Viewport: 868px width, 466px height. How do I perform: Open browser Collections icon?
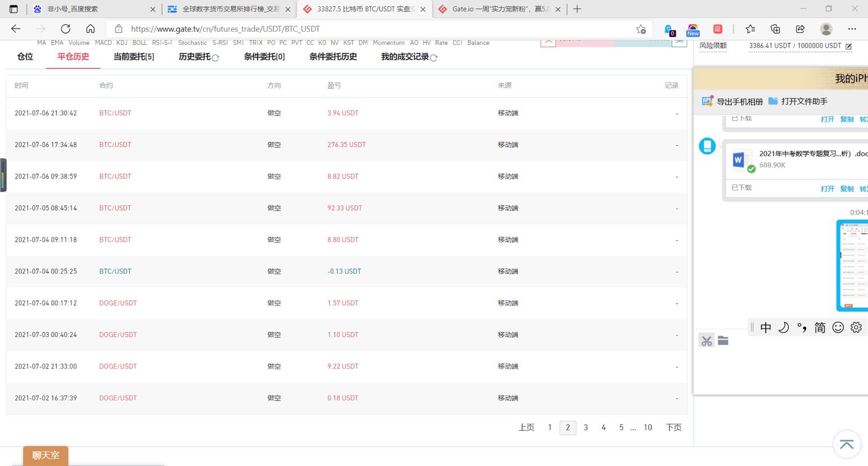point(775,29)
